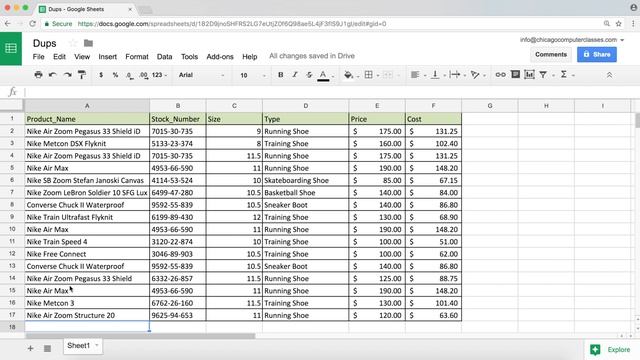Toggle bold formatting

280,75
